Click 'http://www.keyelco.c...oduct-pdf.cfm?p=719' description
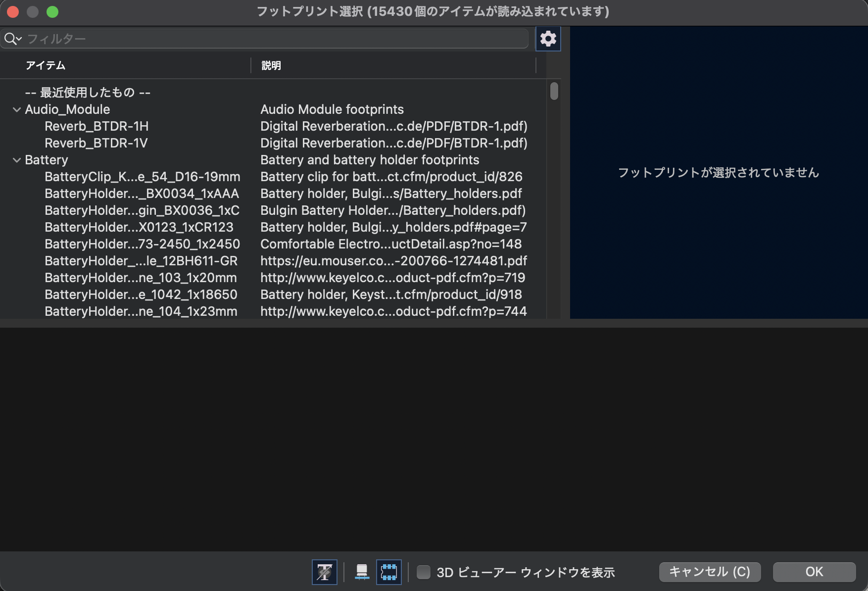Viewport: 868px width, 591px height. click(393, 278)
